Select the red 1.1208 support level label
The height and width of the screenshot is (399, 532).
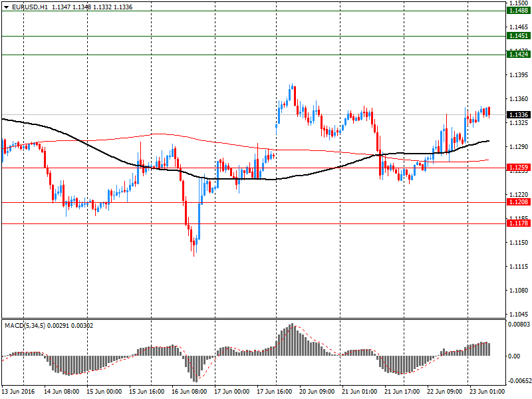[518, 202]
